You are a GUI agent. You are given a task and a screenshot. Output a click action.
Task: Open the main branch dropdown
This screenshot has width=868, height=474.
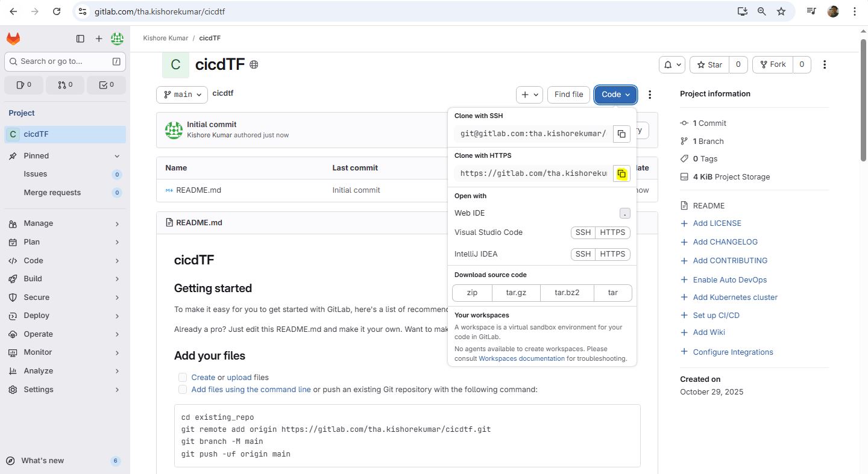182,95
